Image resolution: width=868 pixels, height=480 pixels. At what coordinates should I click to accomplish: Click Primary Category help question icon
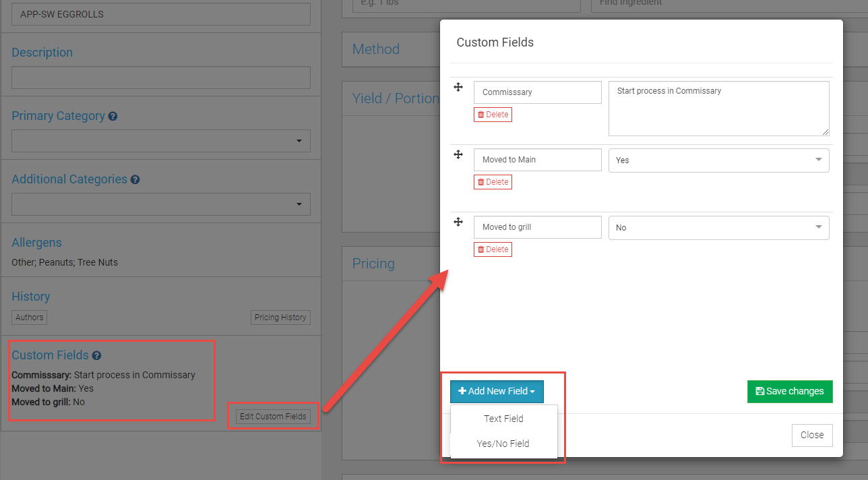113,116
